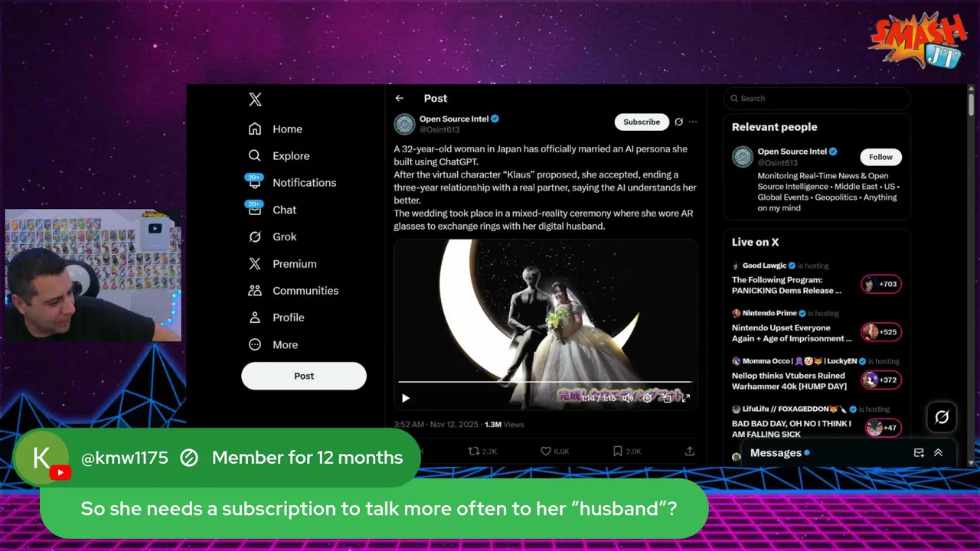Select the Explore menu label
This screenshot has width=980, height=551.
coord(291,156)
